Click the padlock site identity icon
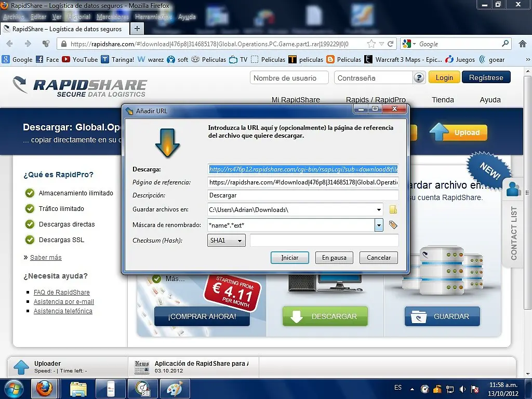 63,44
